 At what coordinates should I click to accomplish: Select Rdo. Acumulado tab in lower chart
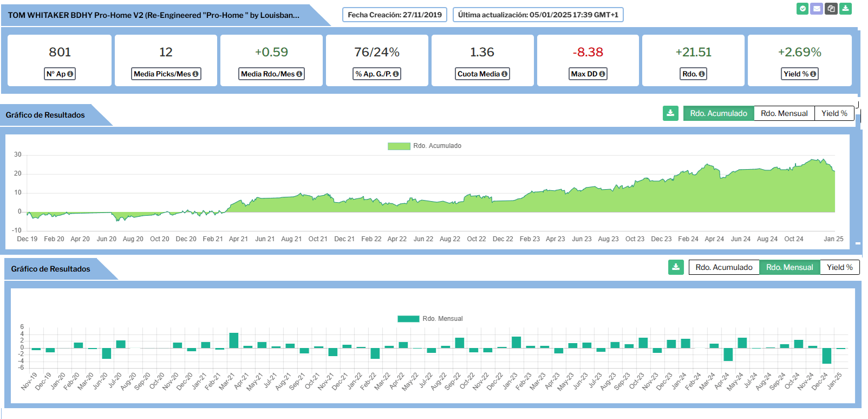723,267
